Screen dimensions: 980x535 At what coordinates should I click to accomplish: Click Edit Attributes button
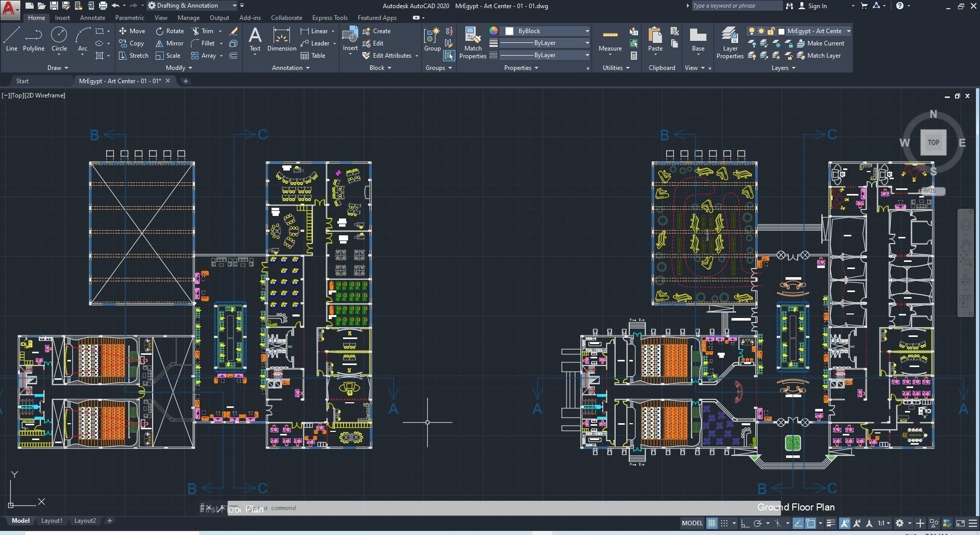[387, 56]
